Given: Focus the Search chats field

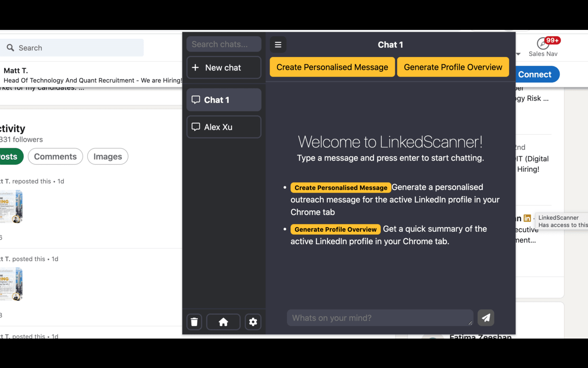Looking at the screenshot, I should point(224,44).
